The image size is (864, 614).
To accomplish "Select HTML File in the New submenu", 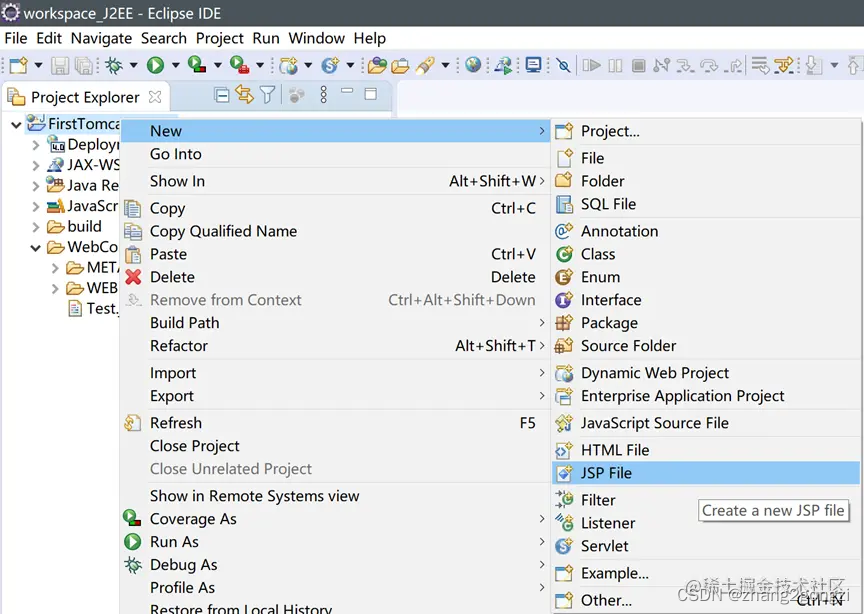I will 706,450.
